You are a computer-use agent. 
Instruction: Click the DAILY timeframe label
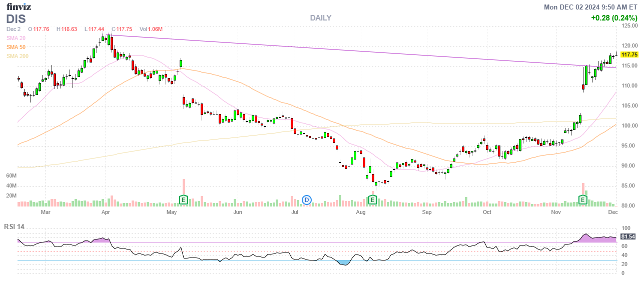point(320,18)
